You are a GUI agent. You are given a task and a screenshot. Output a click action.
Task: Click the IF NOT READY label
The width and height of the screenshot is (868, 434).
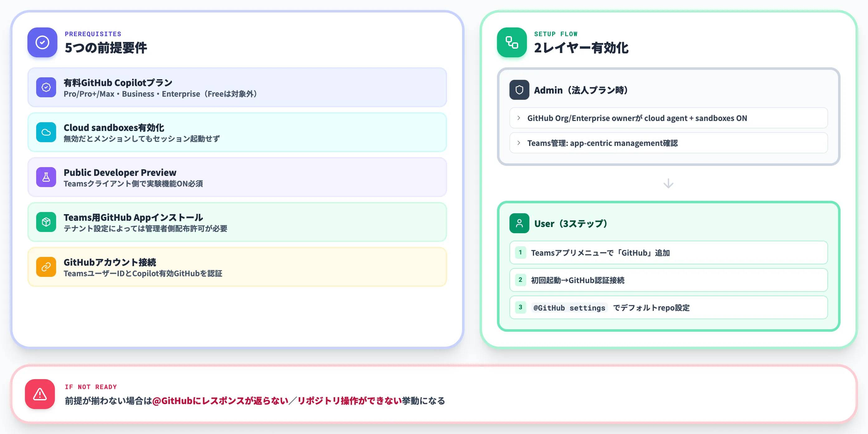(x=91, y=387)
